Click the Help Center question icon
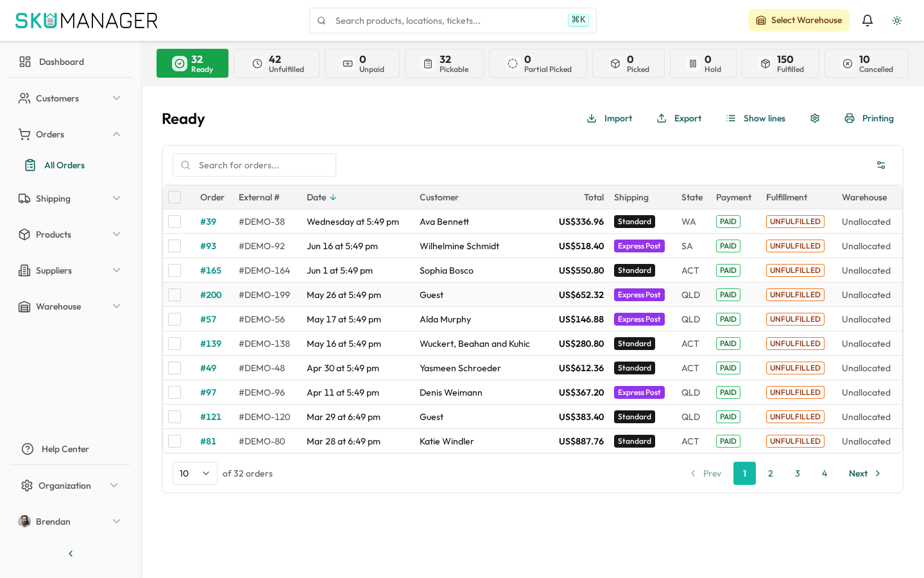This screenshot has height=578, width=924. [x=28, y=449]
